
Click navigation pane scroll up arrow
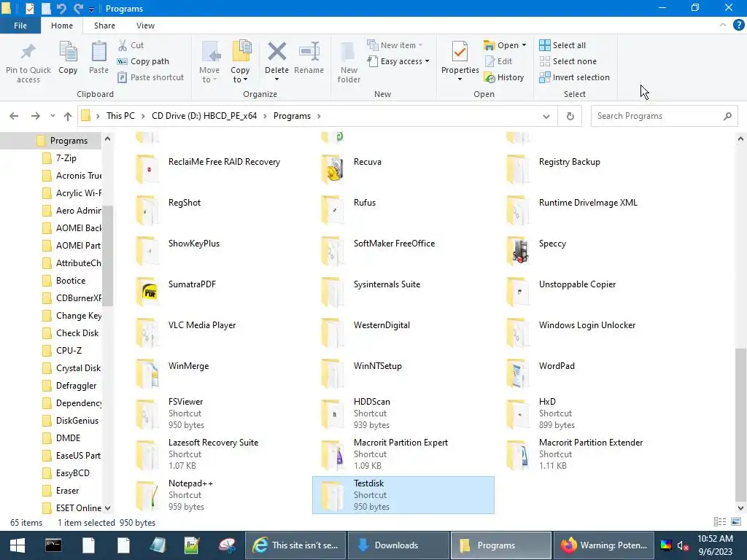tap(108, 139)
